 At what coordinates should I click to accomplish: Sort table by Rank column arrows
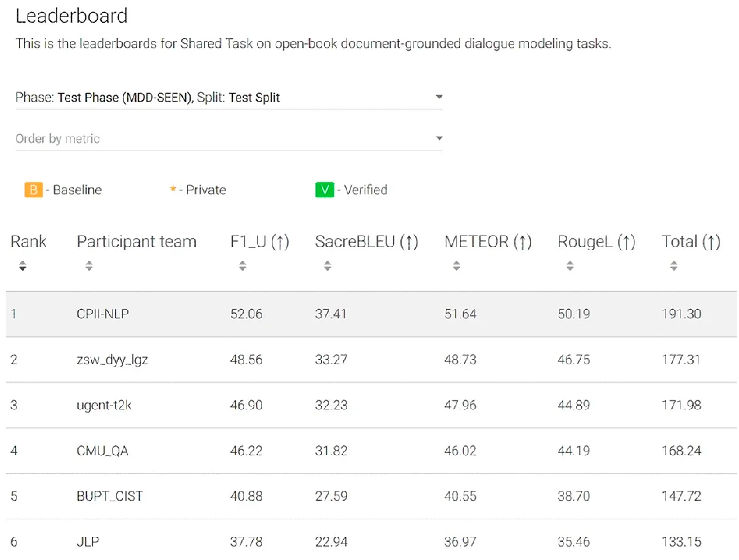22,266
